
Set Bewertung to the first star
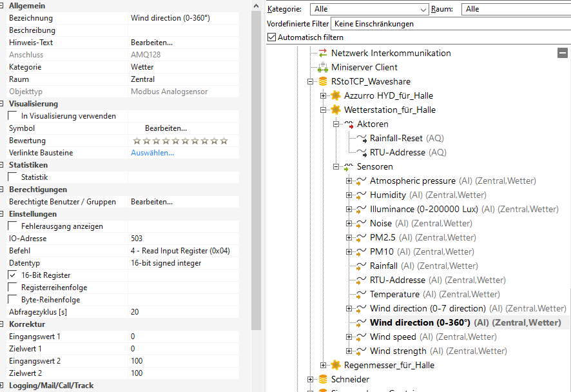[137, 141]
